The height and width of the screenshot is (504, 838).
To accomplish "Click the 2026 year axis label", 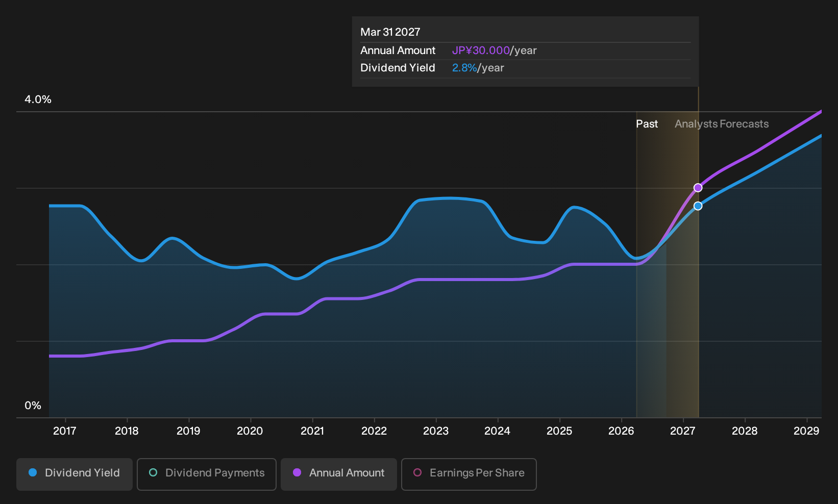I will click(x=621, y=431).
